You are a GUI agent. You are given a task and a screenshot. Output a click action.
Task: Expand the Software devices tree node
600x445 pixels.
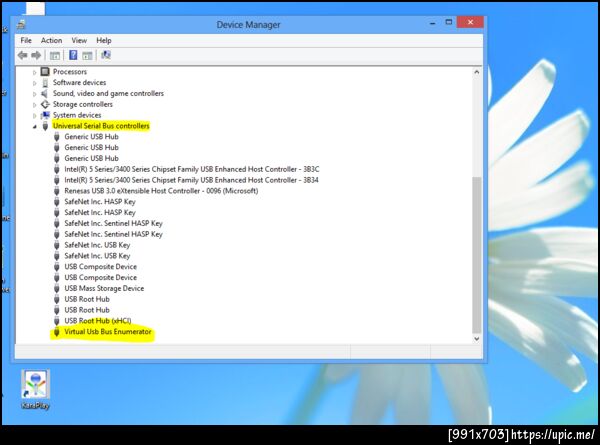(34, 83)
